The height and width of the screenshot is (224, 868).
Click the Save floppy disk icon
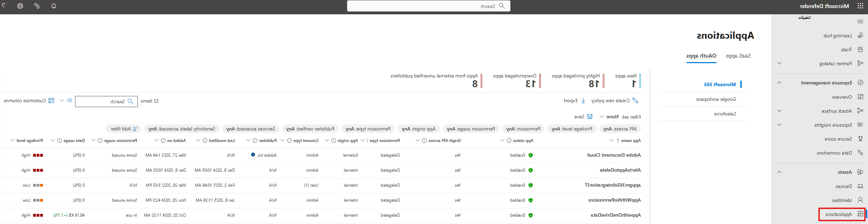[x=590, y=117]
